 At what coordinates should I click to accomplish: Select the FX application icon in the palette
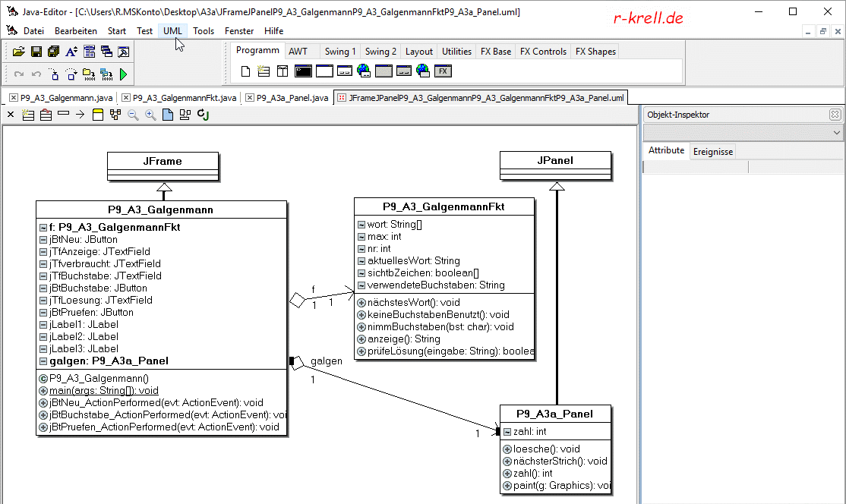[444, 71]
